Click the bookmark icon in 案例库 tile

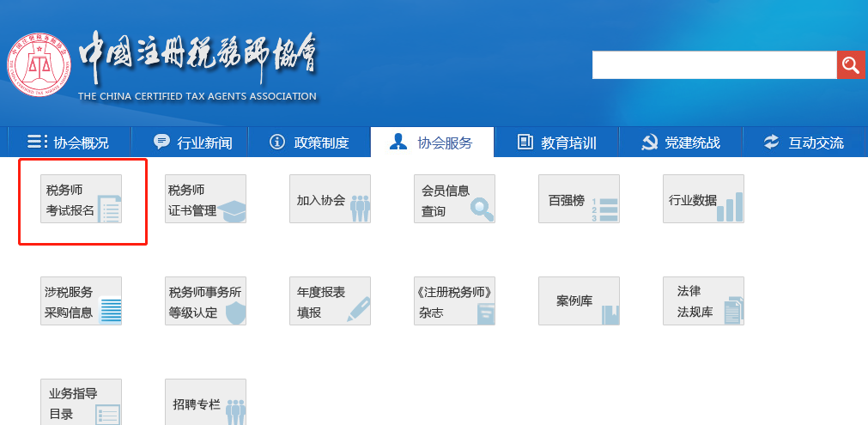point(610,314)
